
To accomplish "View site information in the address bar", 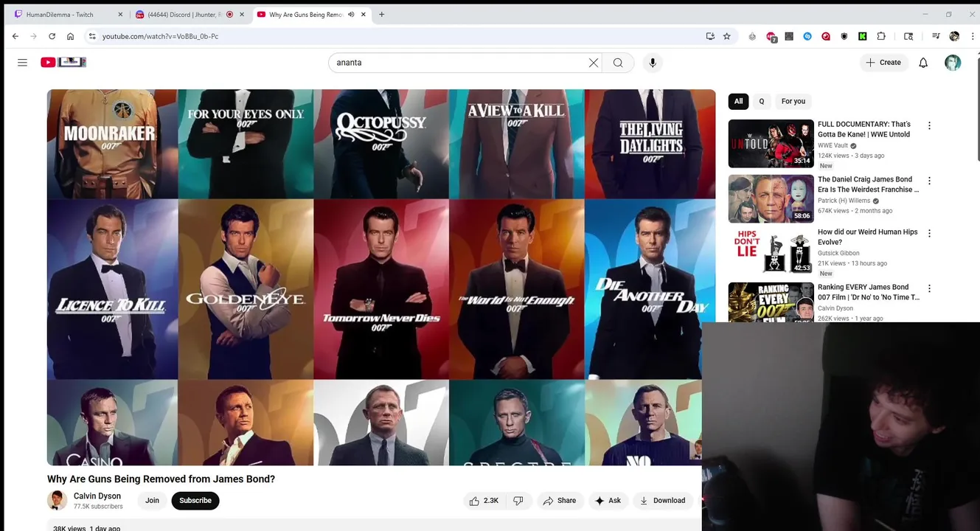I will pos(92,36).
